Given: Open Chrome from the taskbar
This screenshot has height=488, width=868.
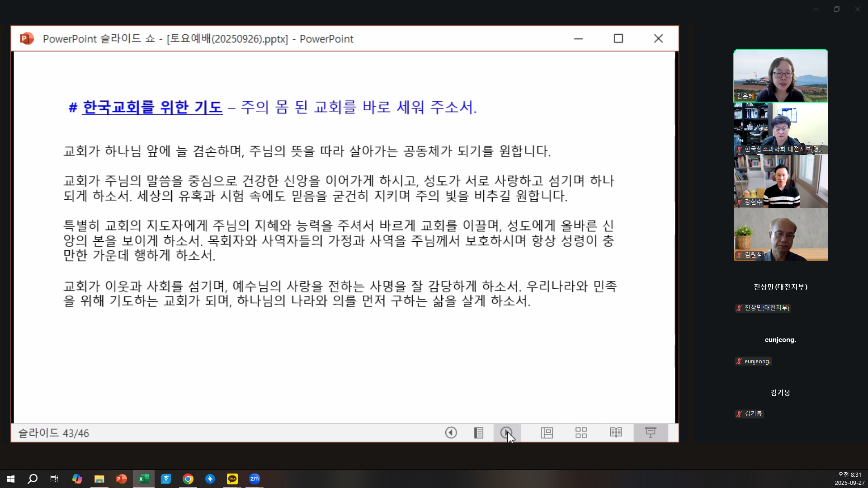Looking at the screenshot, I should [x=188, y=479].
